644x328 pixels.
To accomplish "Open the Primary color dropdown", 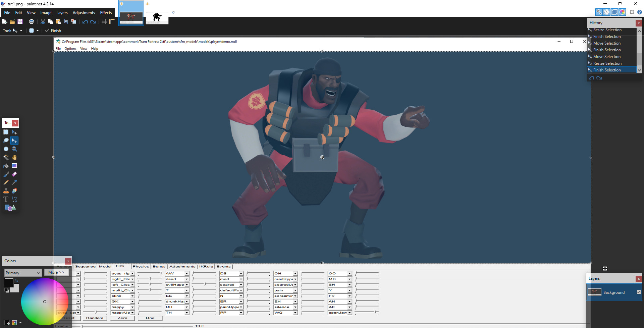I will tap(23, 273).
